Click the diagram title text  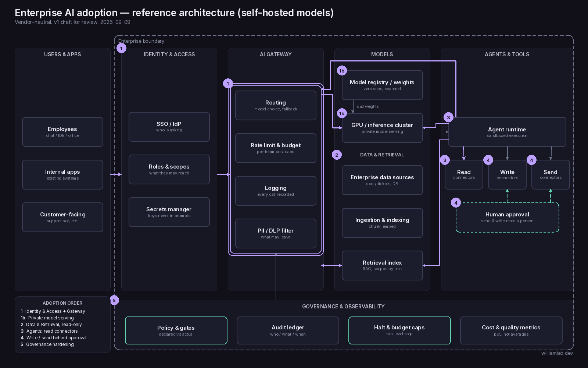pos(174,13)
